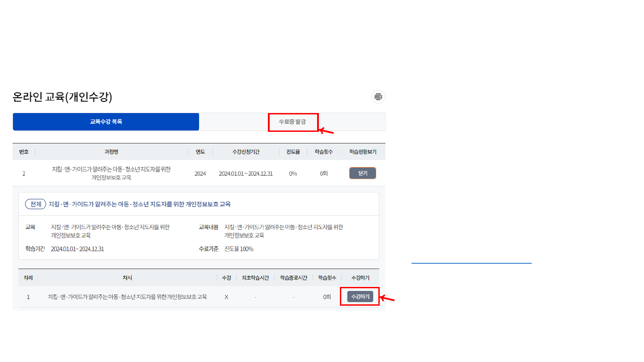Select the 교육수강 목록 tab

pyautogui.click(x=106, y=121)
